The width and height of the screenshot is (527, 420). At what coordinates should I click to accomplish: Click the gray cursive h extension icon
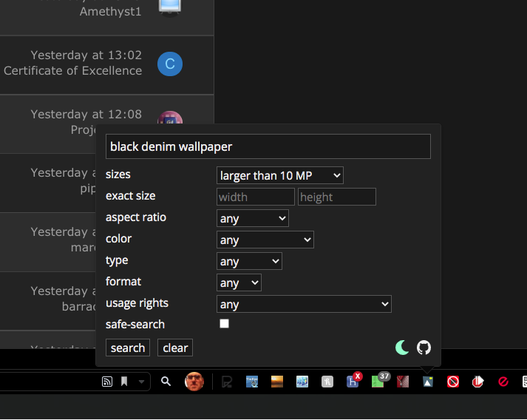[327, 382]
